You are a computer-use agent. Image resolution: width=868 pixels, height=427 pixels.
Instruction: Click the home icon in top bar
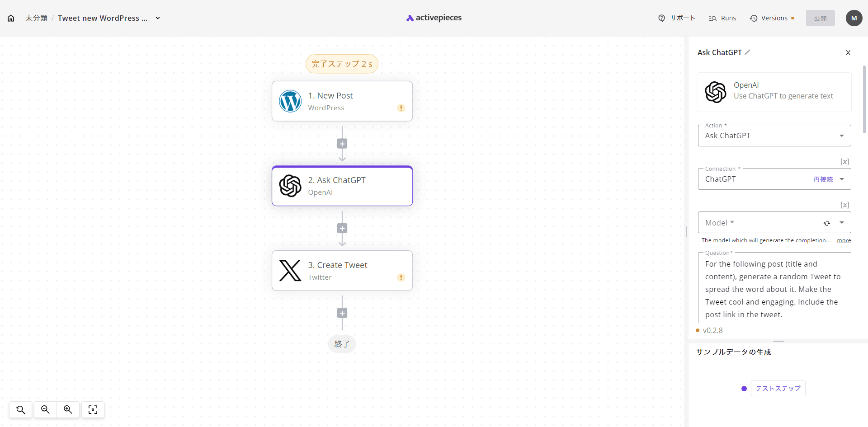pyautogui.click(x=11, y=18)
